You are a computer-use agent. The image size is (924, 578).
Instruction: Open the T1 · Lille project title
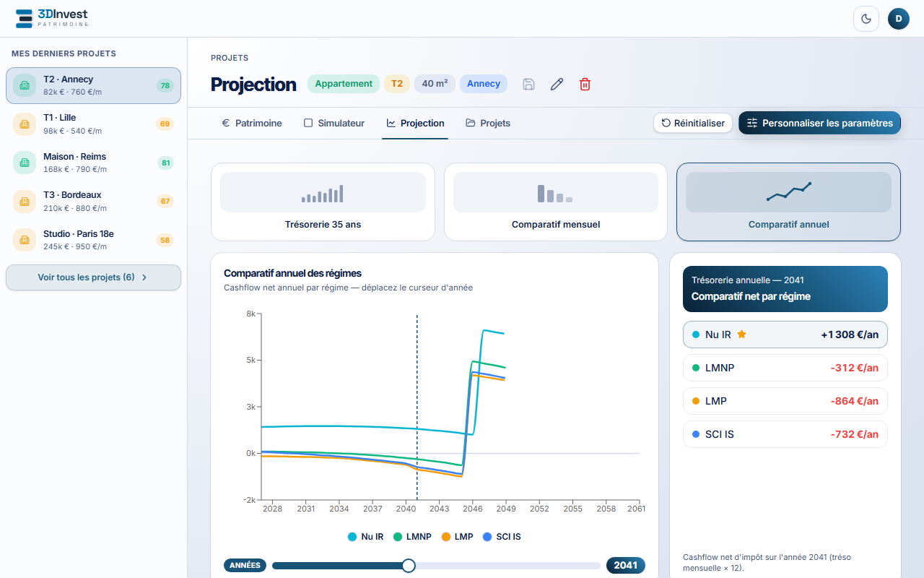point(59,118)
